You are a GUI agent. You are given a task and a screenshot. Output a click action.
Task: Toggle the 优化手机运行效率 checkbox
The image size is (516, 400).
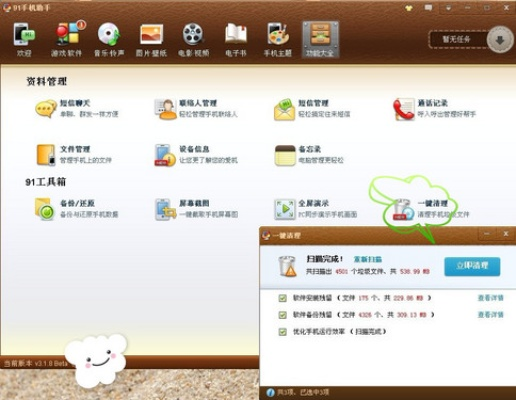(282, 332)
